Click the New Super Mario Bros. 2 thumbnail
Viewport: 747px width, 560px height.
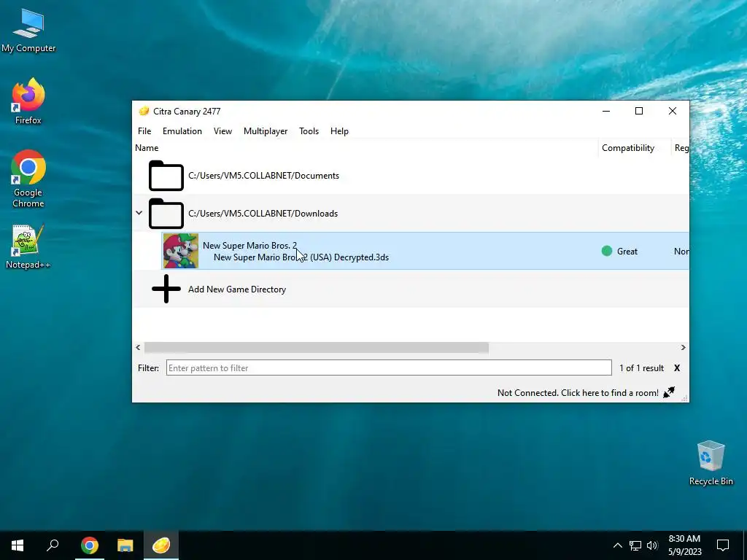coord(181,251)
